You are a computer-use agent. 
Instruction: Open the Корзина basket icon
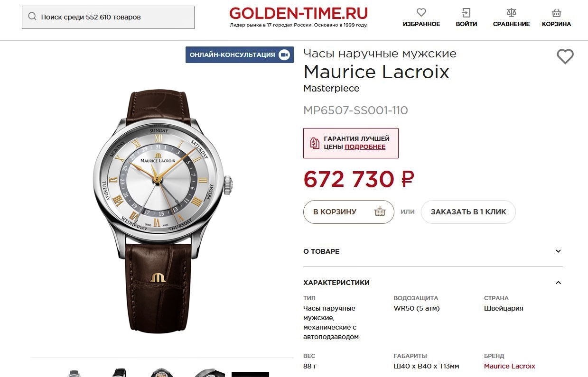pyautogui.click(x=557, y=13)
